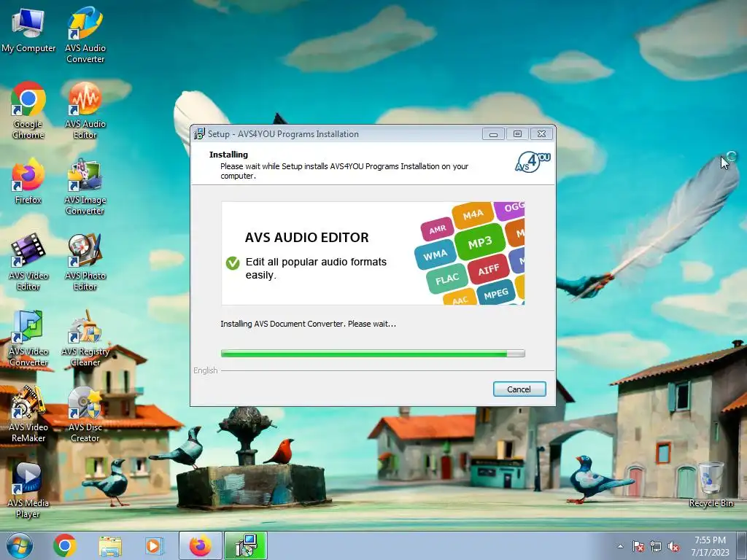Click the installation progress bar
The height and width of the screenshot is (560, 747).
(373, 354)
